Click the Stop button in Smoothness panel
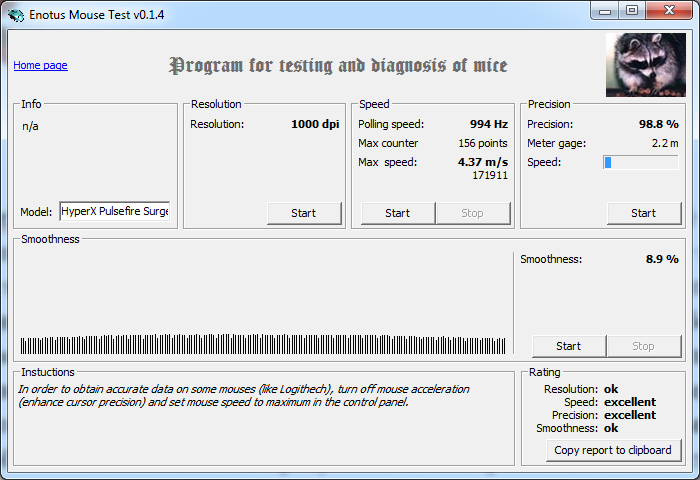700x480 pixels. pyautogui.click(x=644, y=346)
